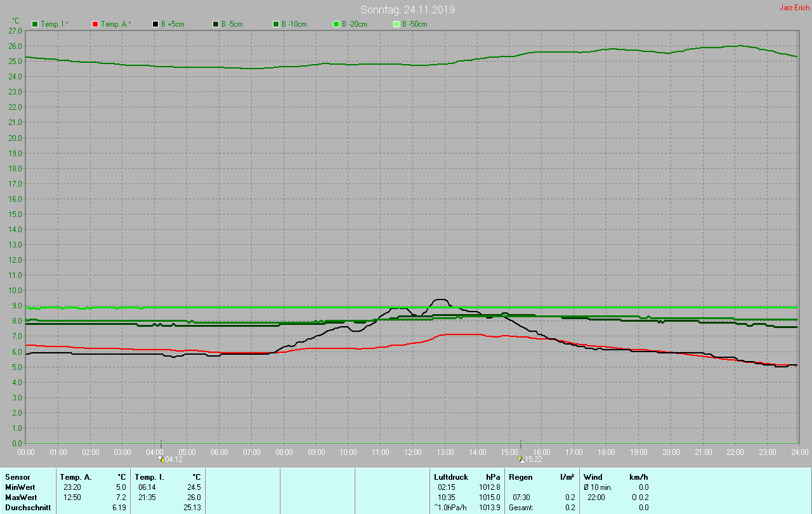
Task: Click Temp. I. minimum value '24.5'
Action: click(194, 487)
